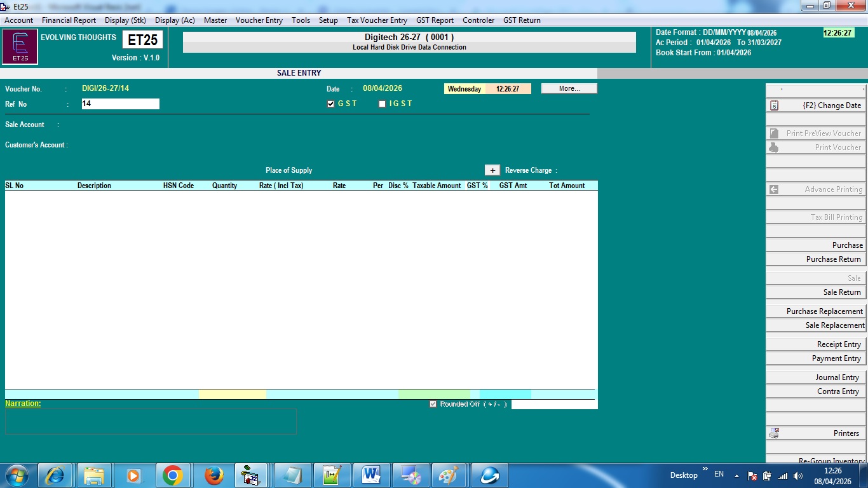Open Microsoft Word from the taskbar

(x=371, y=475)
